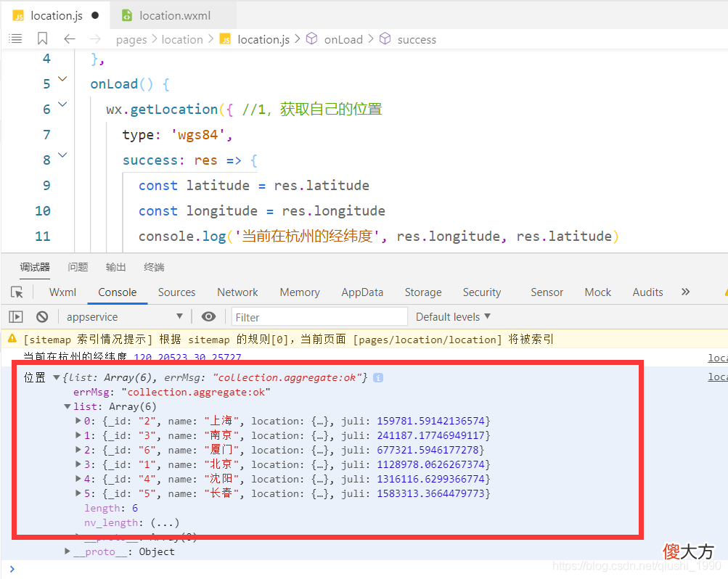The width and height of the screenshot is (728, 579).
Task: Switch to the Sources devtools tab
Action: pyautogui.click(x=176, y=292)
